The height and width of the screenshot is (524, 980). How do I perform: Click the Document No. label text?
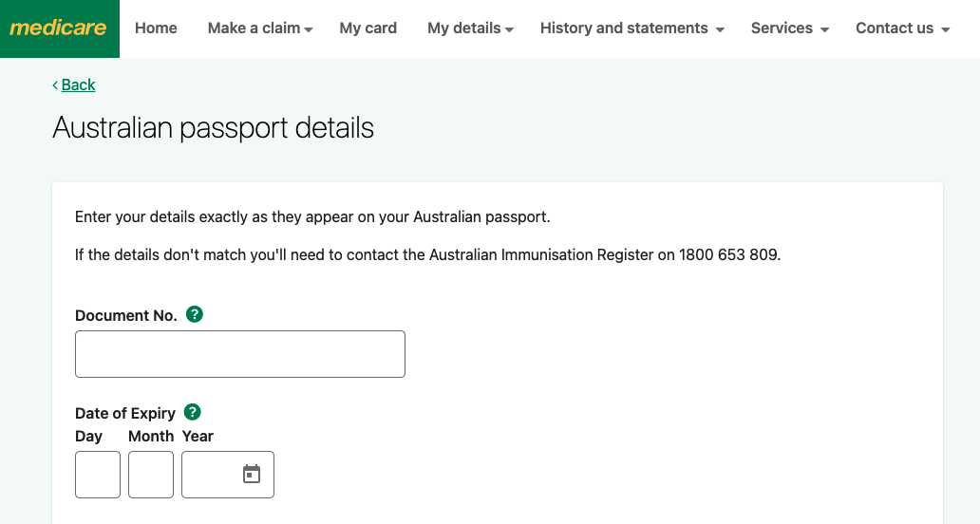(x=126, y=315)
